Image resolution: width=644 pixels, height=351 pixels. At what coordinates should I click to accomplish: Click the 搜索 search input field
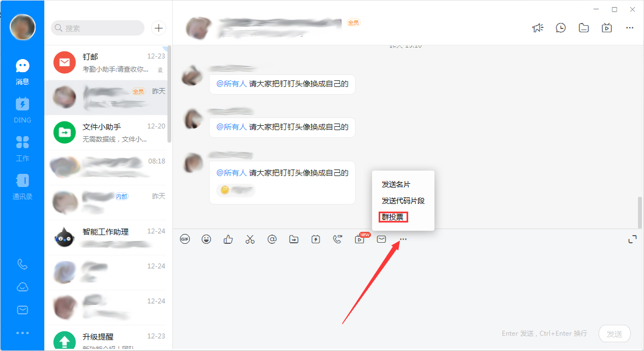[97, 27]
